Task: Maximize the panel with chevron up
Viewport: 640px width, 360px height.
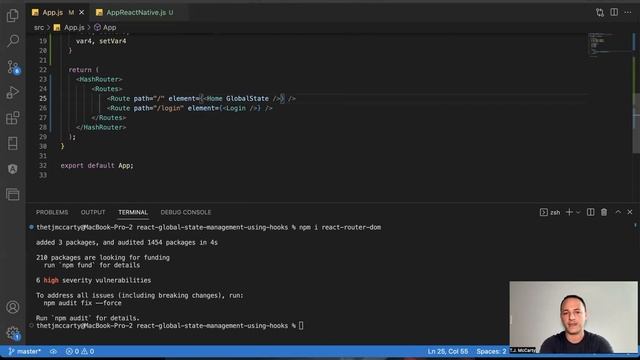Action: [x=618, y=212]
